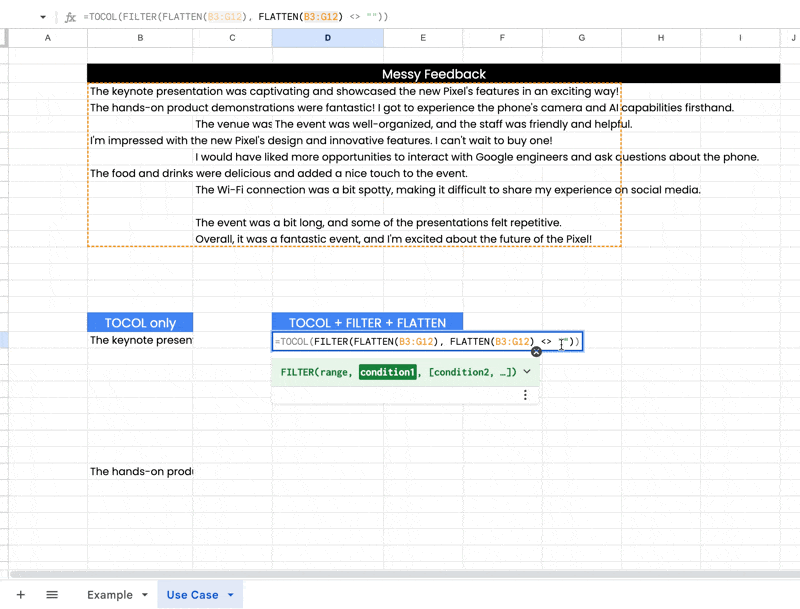This screenshot has height=609, width=800.
Task: Open the name box dropdown arrow
Action: [x=43, y=17]
